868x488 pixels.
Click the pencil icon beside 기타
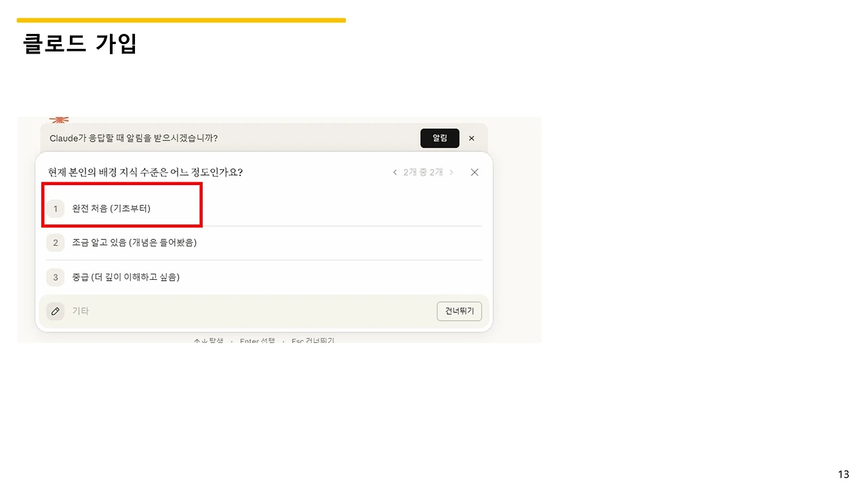[56, 311]
